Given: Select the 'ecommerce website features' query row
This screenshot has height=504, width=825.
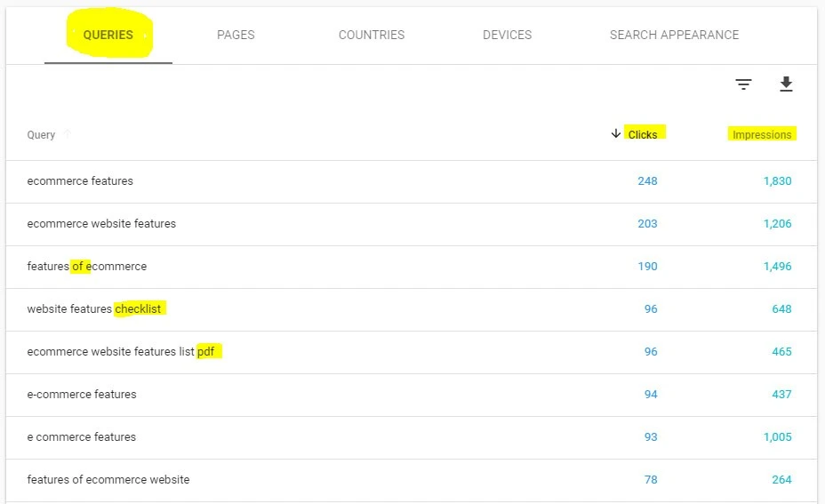Looking at the screenshot, I should coord(101,224).
